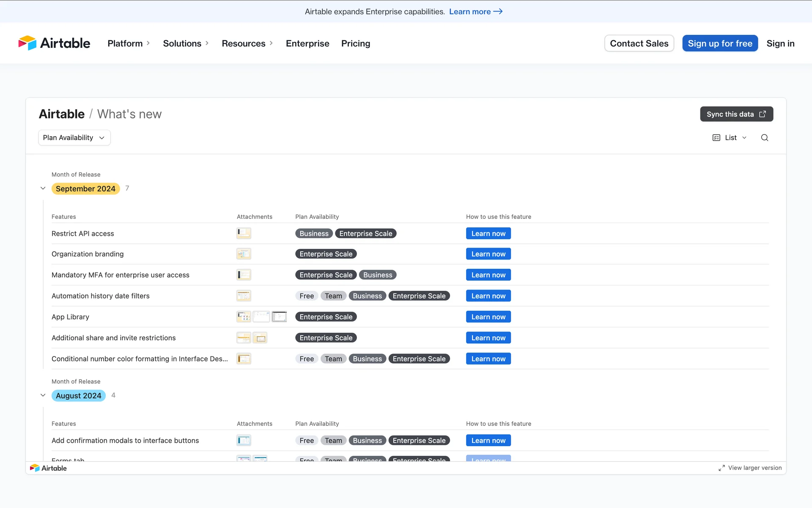Click the View larger version expand icon

click(721, 468)
